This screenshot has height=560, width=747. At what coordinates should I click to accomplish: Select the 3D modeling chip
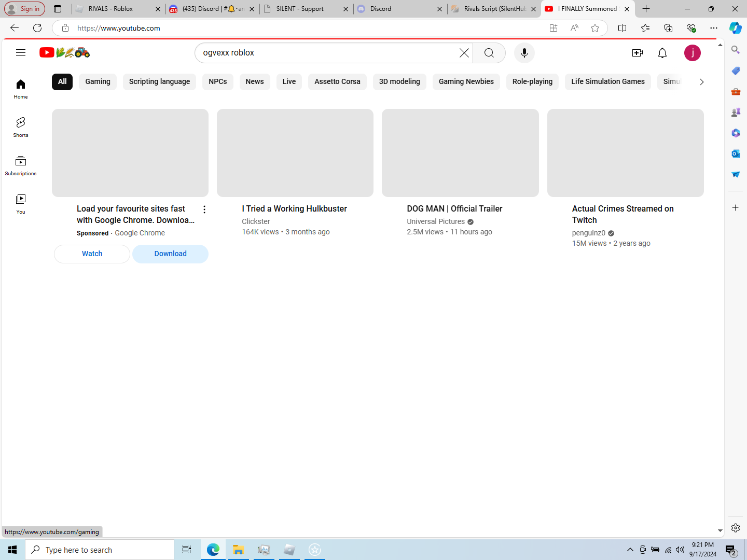[399, 81]
